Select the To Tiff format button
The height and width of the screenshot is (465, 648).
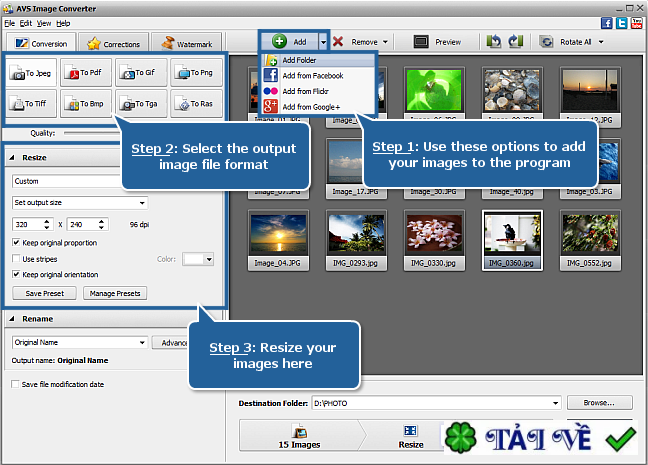[32, 104]
